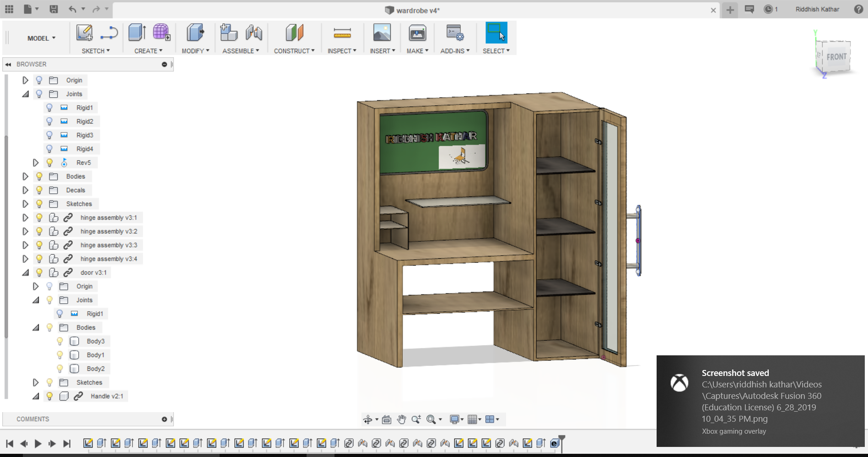Click the FRONT face of ViewCube
868x457 pixels.
(836, 57)
